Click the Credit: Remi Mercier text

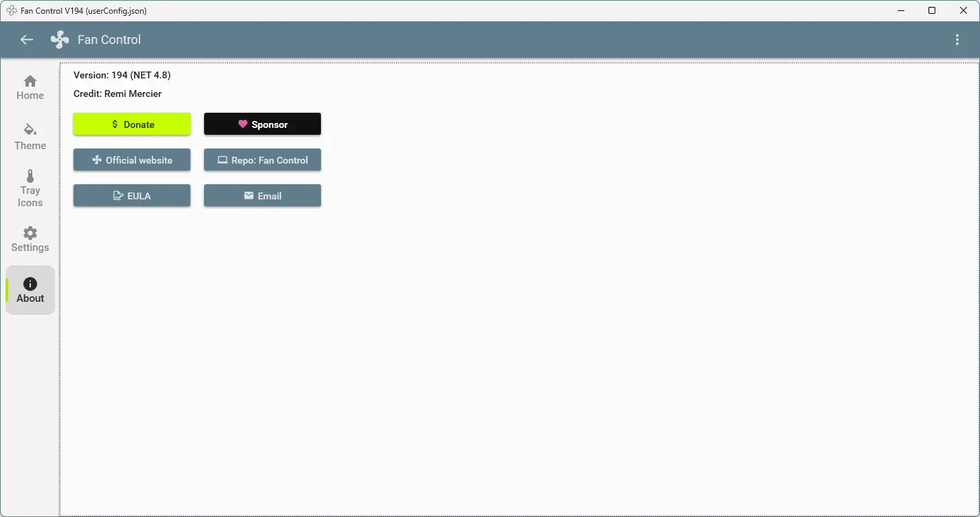(118, 93)
